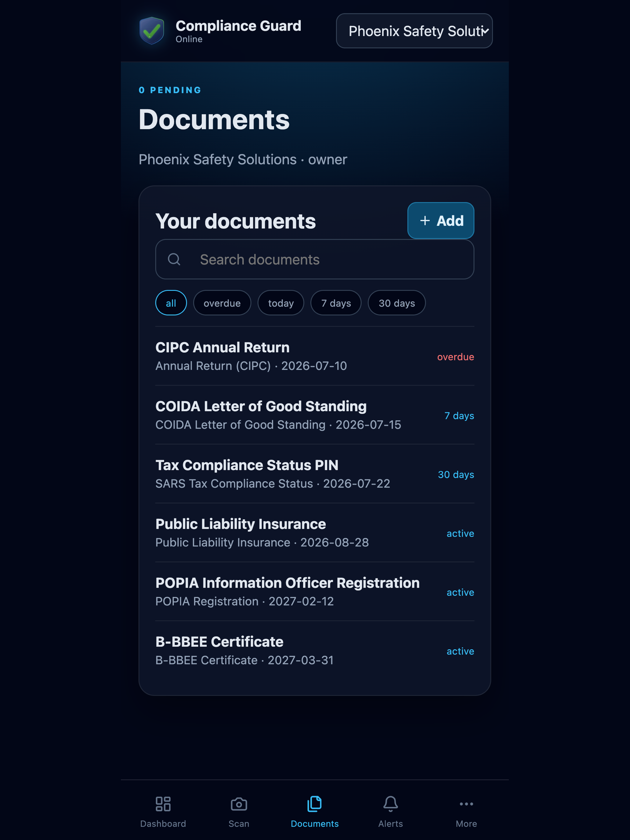Click 'POPIA Registration · 2027-02-12' subtitle
Screen dimensions: 630x840
(x=244, y=601)
